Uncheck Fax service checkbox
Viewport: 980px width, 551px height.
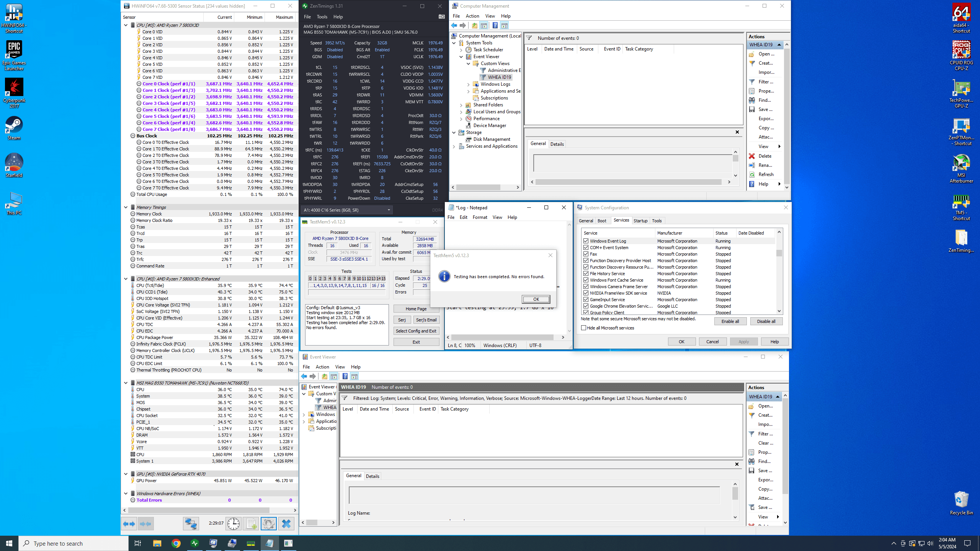click(586, 254)
